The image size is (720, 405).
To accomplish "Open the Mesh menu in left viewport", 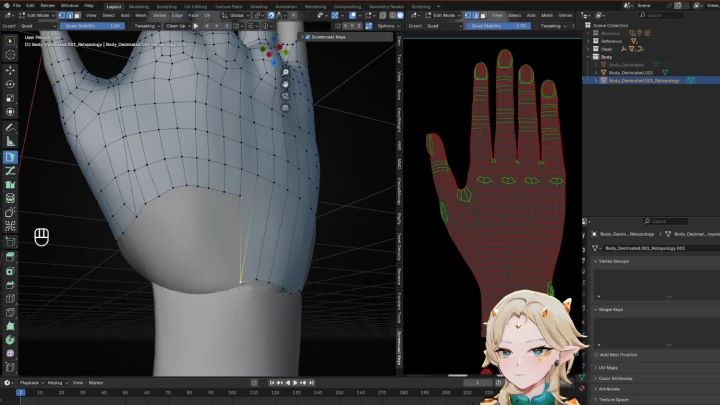I will point(141,15).
